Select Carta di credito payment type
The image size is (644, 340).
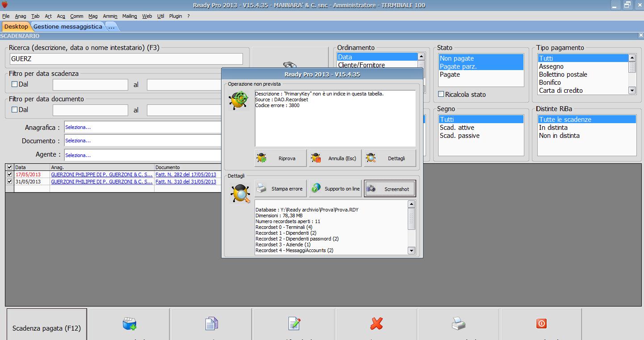click(x=583, y=91)
